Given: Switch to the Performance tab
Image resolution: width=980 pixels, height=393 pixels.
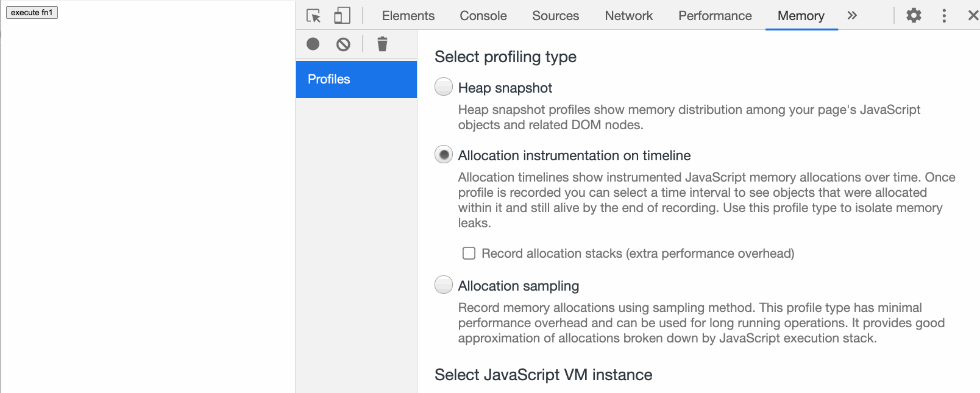Looking at the screenshot, I should click(715, 16).
